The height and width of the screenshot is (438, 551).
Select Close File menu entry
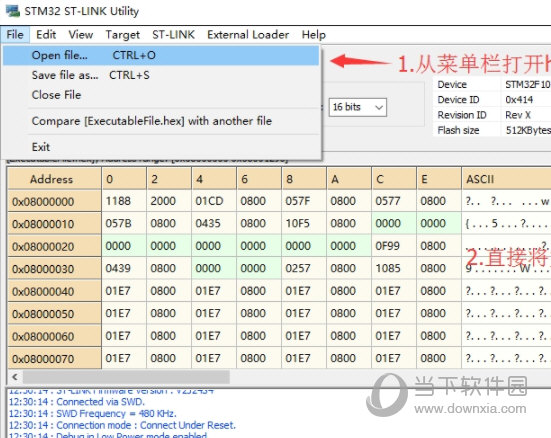click(x=161, y=95)
